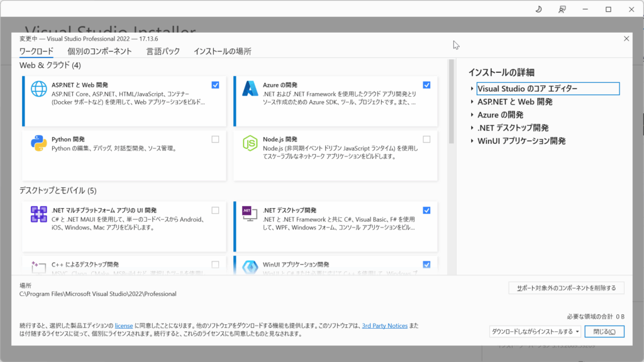This screenshot has width=644, height=362.
Task: Click the .NET desktop development icon
Action: point(250,214)
